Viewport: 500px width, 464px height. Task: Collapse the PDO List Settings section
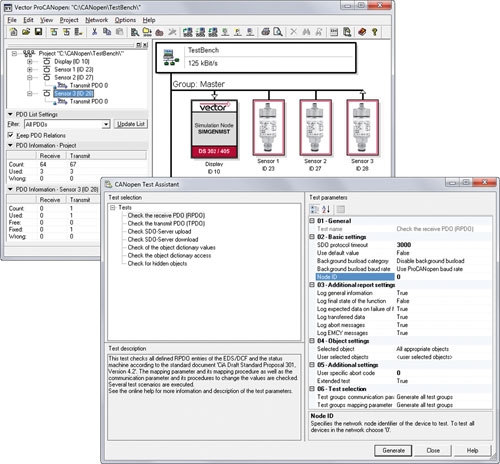[x=10, y=114]
